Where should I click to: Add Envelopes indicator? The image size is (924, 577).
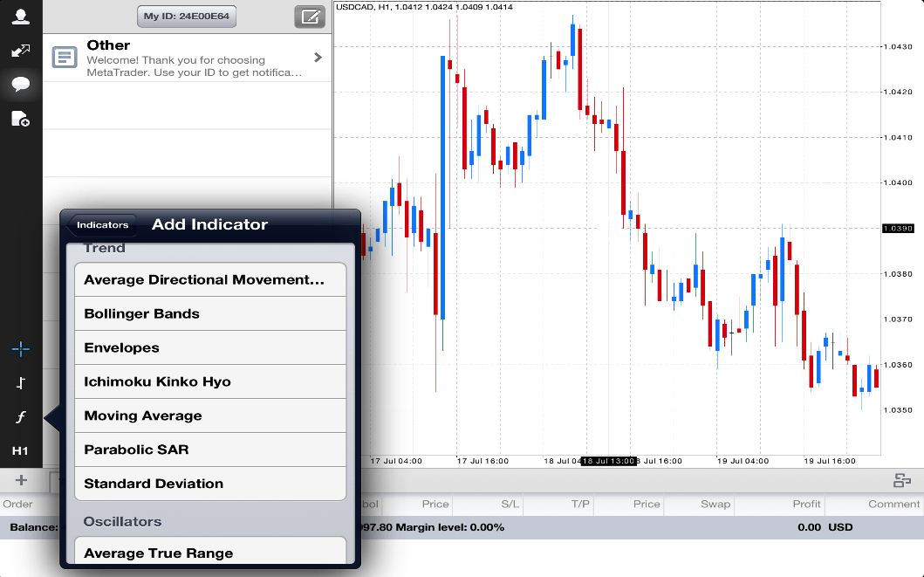coord(210,347)
